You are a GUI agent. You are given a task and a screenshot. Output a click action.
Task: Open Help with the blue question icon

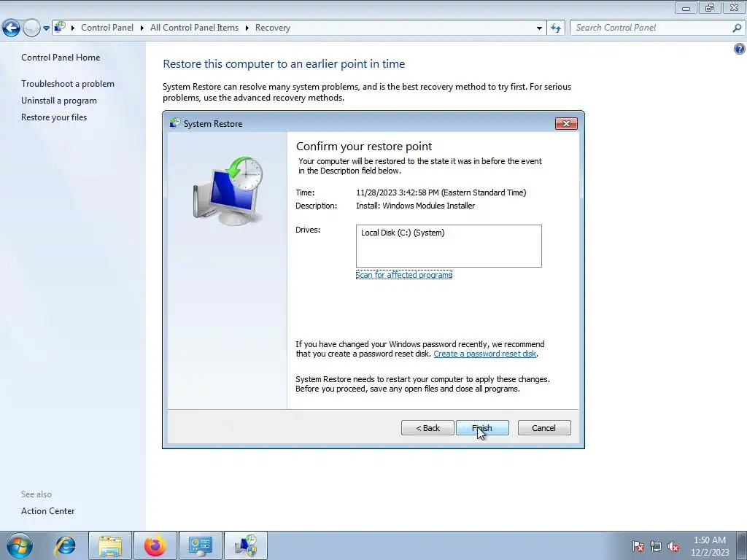740,49
